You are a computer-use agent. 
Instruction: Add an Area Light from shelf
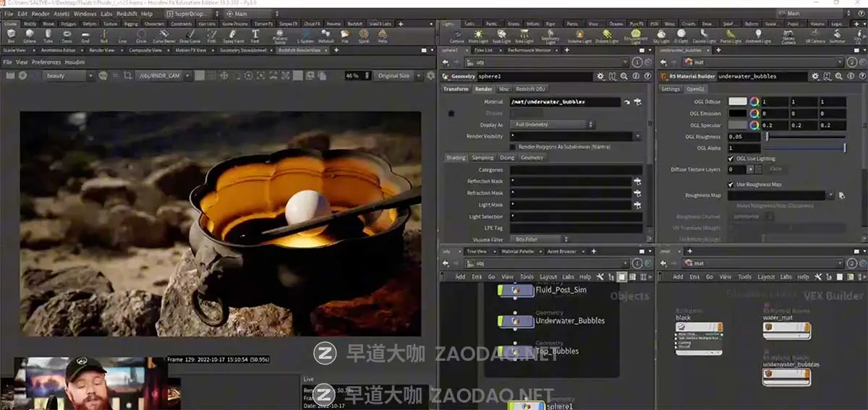pyautogui.click(x=523, y=36)
